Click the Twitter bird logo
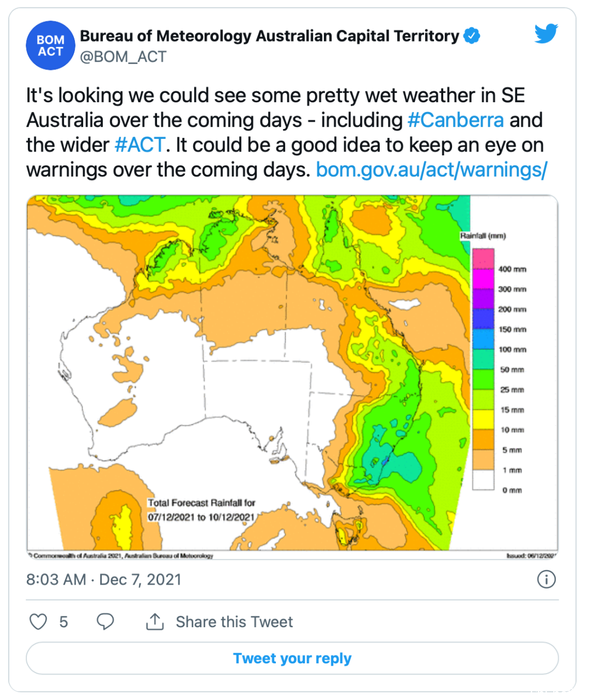Viewport: 591px width, 700px height. click(546, 34)
